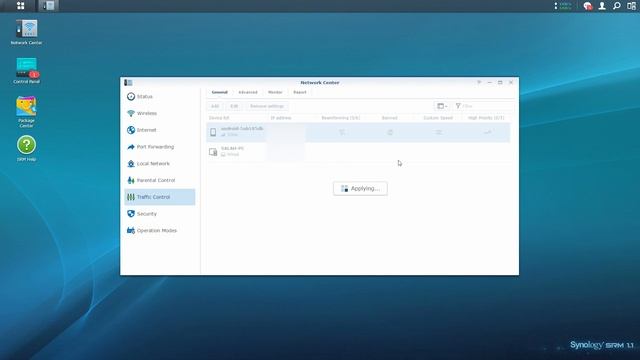Click the IP address column header

click(281, 118)
